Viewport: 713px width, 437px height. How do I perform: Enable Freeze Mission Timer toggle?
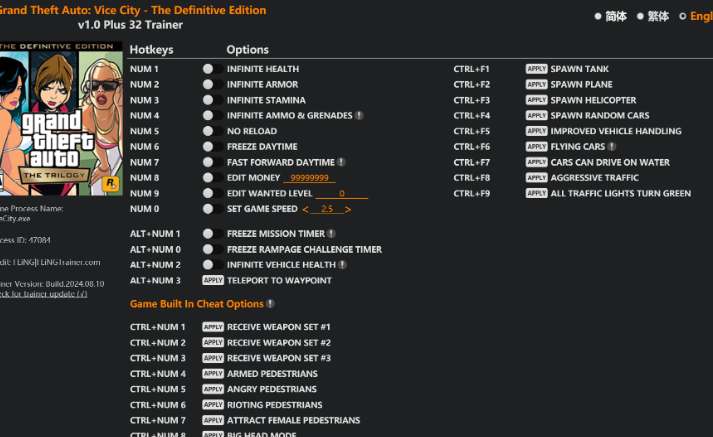pos(212,234)
